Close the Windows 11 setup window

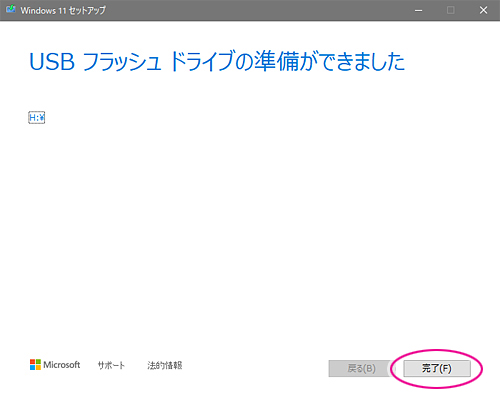pos(483,10)
